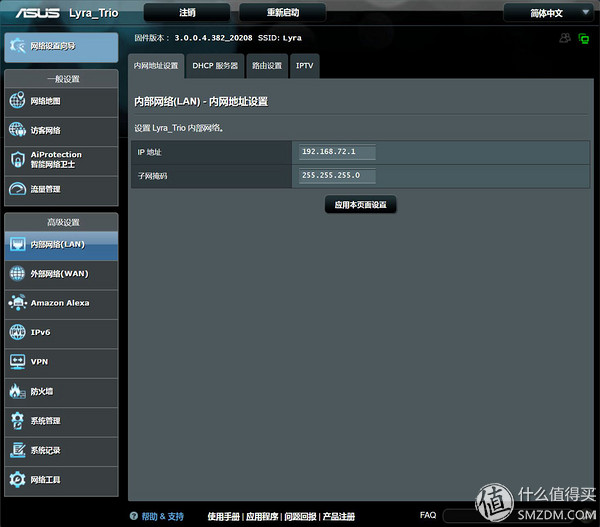Click the Traffic Manager (流量管理) gauge icon
This screenshot has height=527, width=600.
point(17,189)
